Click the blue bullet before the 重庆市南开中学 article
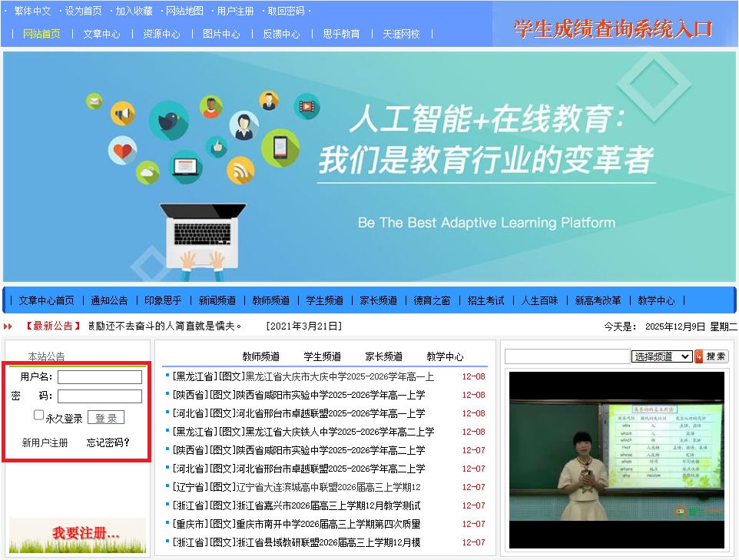This screenshot has height=560, width=739. pyautogui.click(x=167, y=524)
